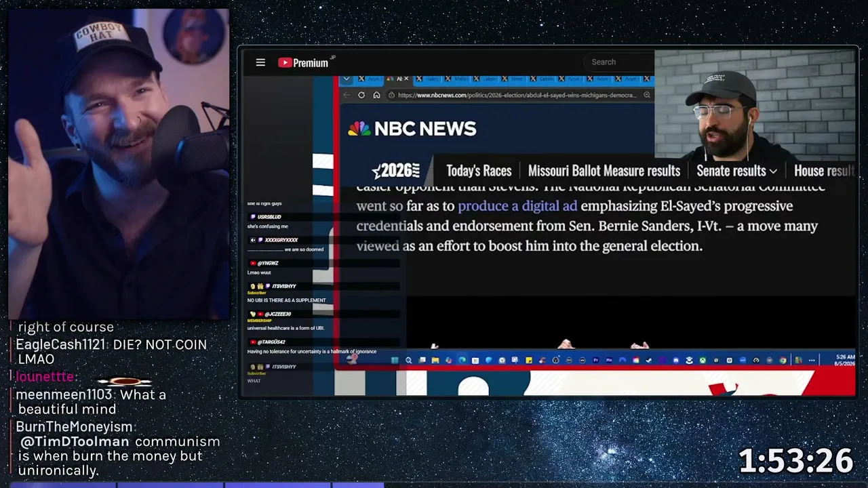Click chat username BurnTheMoneyism
The image size is (868, 488).
[74, 426]
